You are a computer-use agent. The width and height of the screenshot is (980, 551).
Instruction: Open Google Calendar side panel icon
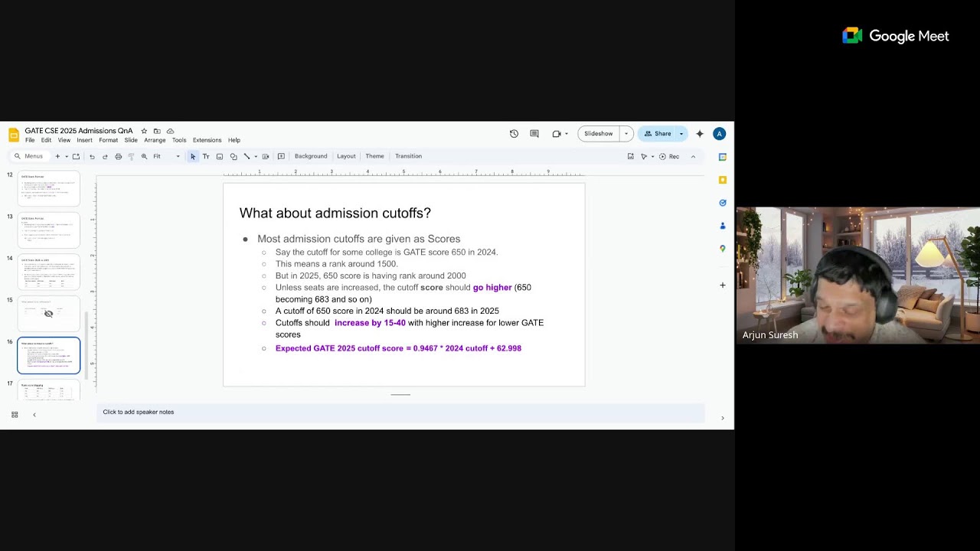(x=723, y=157)
